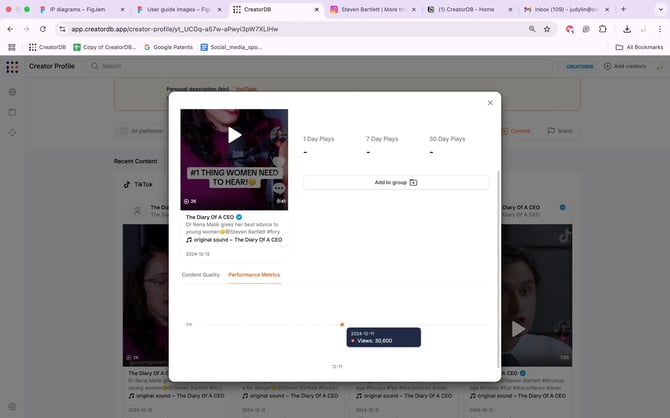Play the video in the modal thumbnail
670x418 pixels.
234,135
